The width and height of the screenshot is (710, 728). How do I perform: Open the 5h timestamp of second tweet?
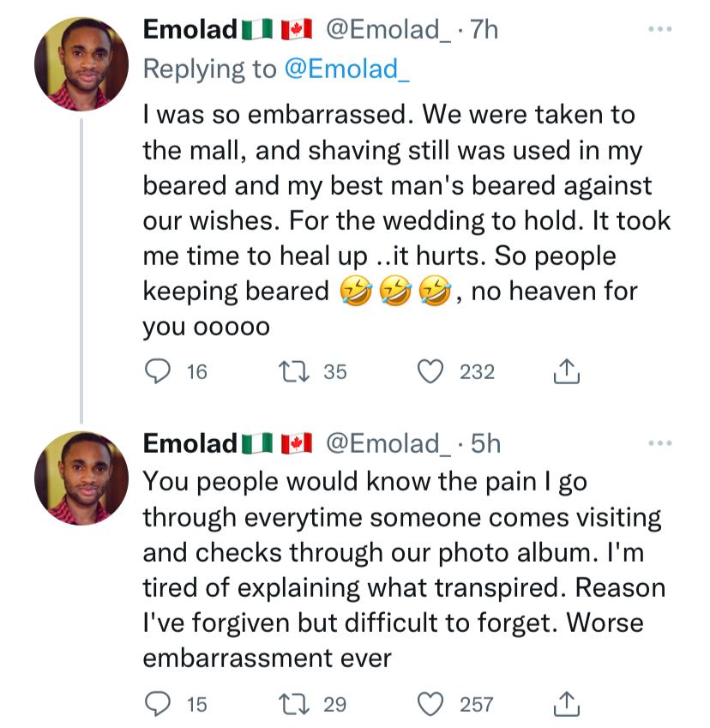click(485, 444)
